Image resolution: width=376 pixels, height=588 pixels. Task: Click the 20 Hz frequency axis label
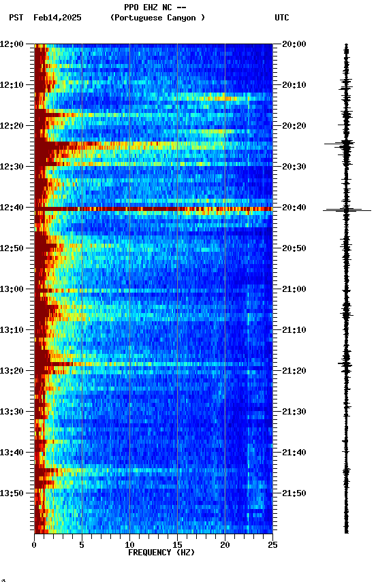[x=225, y=545]
